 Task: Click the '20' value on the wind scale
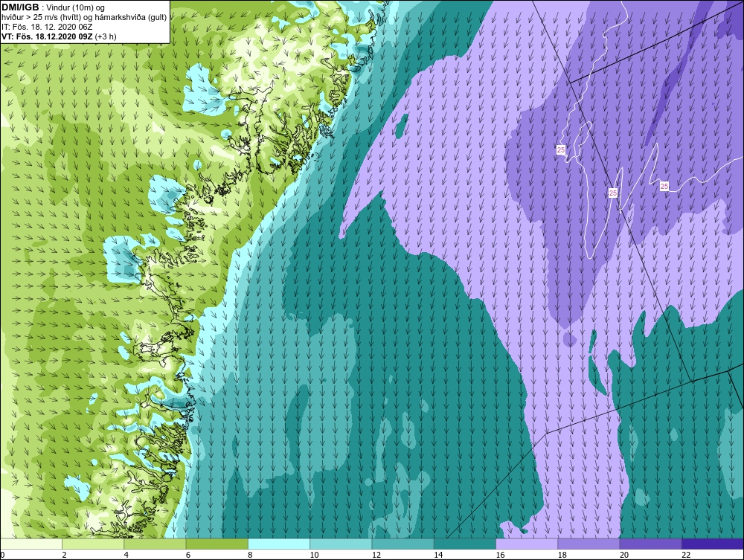coord(624,555)
